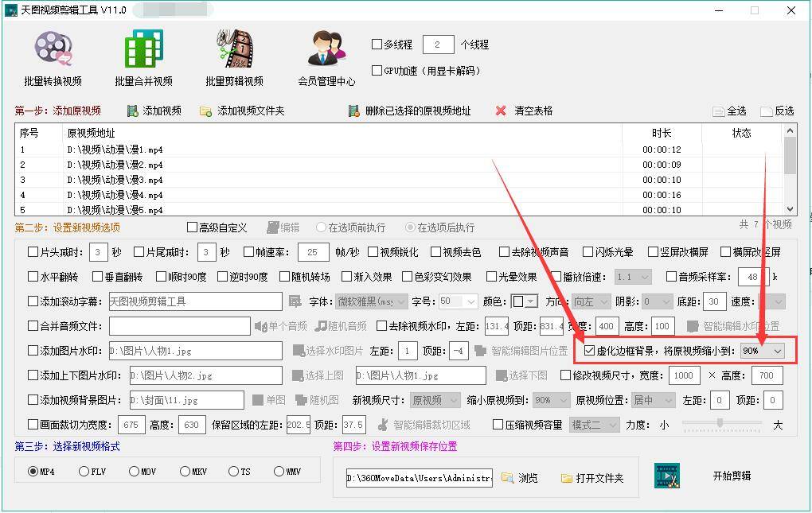This screenshot has width=812, height=513.
Task: Click the 随机图 icon
Action: pyautogui.click(x=301, y=400)
